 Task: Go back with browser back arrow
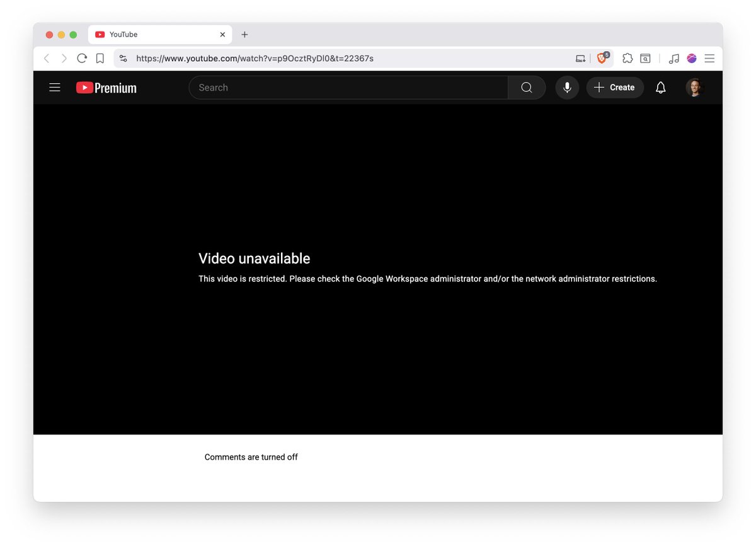pyautogui.click(x=47, y=59)
